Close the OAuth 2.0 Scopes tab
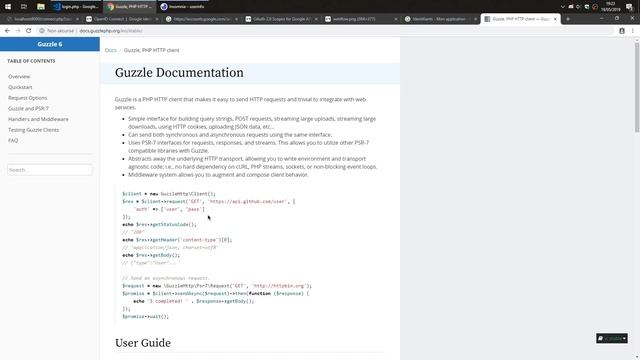 316,19
